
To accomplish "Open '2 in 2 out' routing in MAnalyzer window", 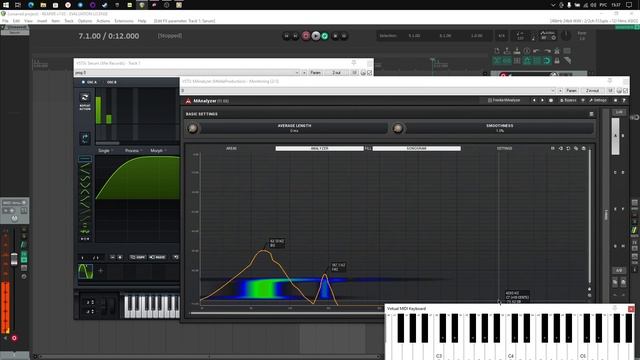I will [593, 91].
